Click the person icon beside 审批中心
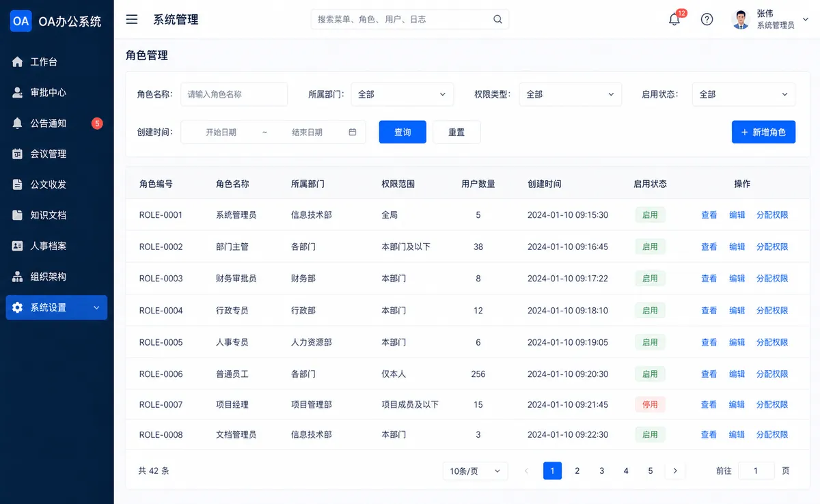This screenshot has height=504, width=820. pyautogui.click(x=18, y=92)
